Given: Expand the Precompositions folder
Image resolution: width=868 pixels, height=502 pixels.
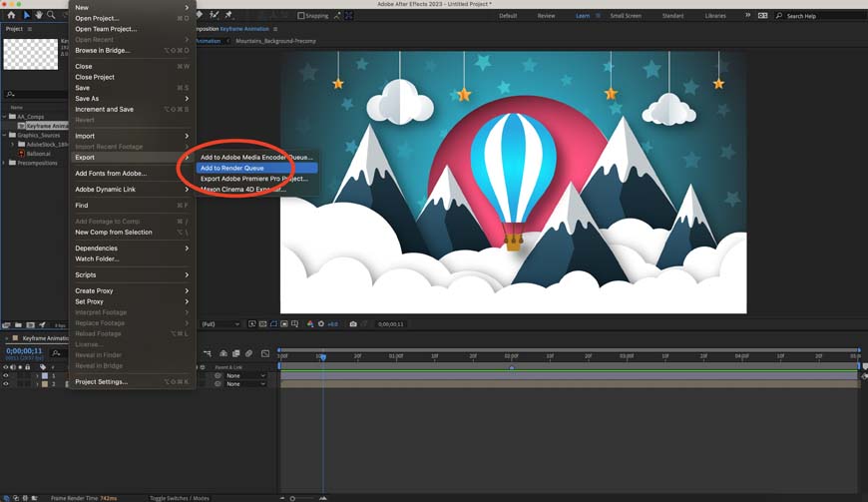Looking at the screenshot, I should (x=4, y=163).
